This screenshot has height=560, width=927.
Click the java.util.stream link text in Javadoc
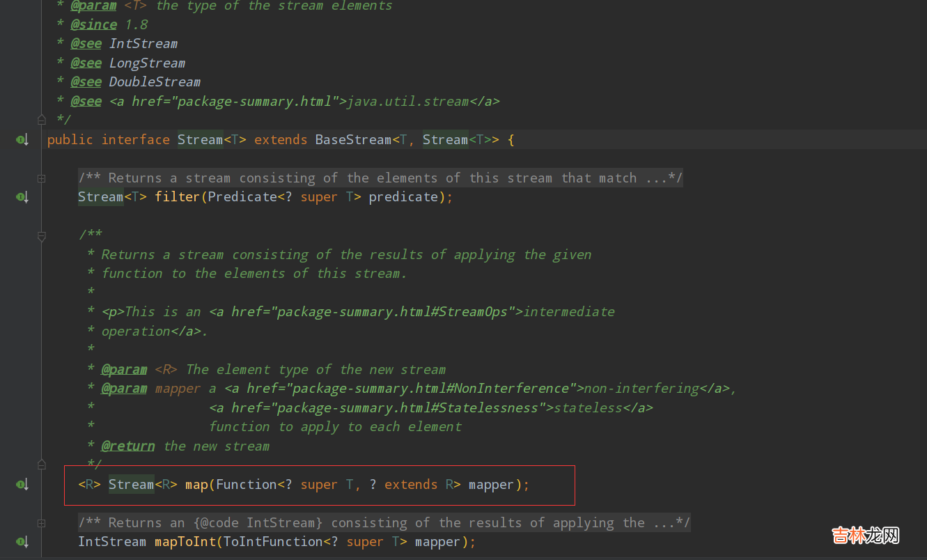[407, 102]
